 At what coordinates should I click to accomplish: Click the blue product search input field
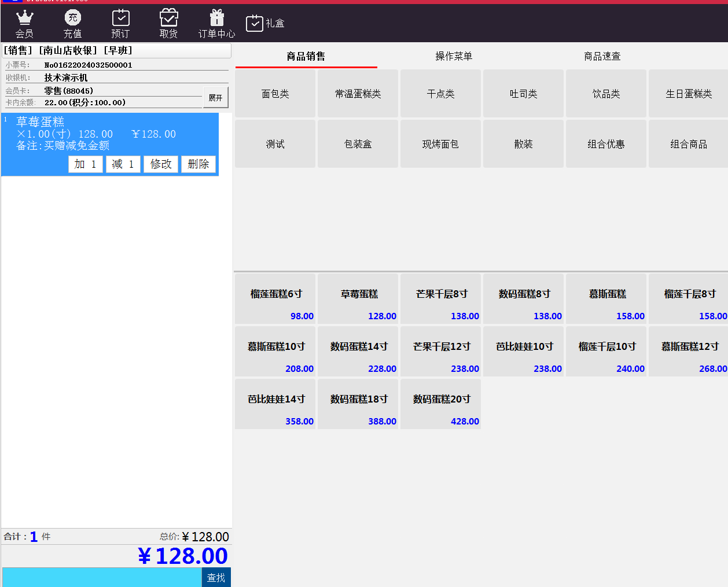(x=102, y=577)
